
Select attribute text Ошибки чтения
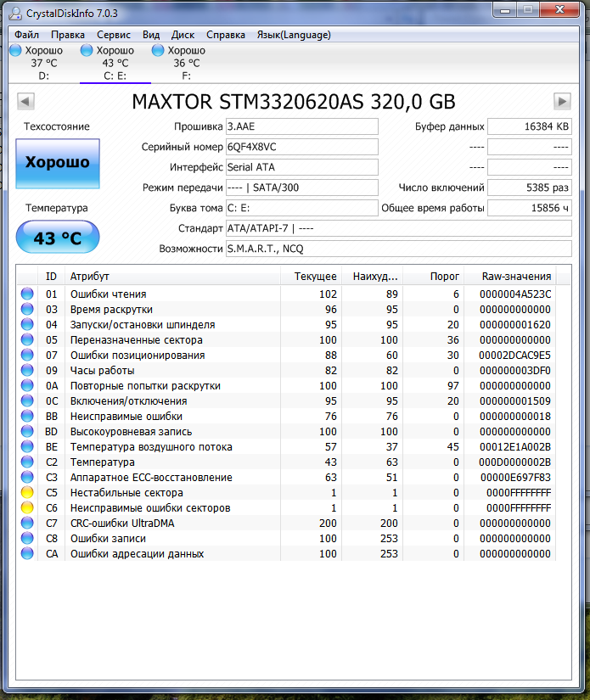click(x=108, y=294)
